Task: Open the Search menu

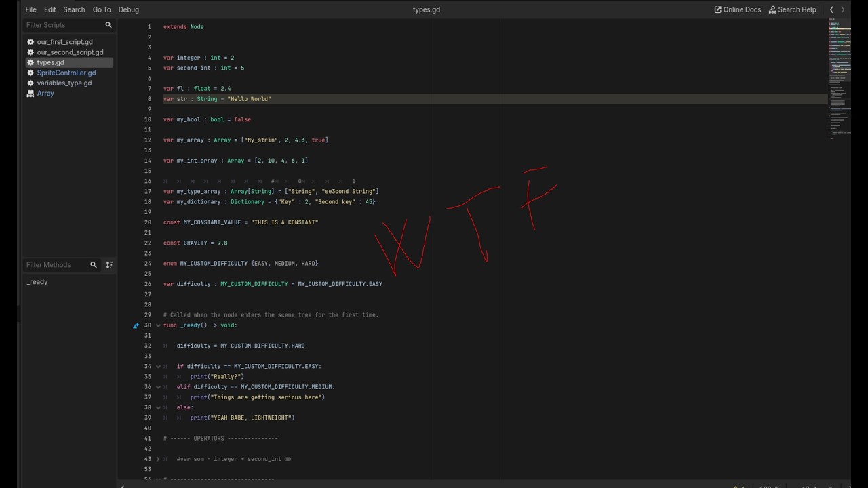Action: click(74, 9)
